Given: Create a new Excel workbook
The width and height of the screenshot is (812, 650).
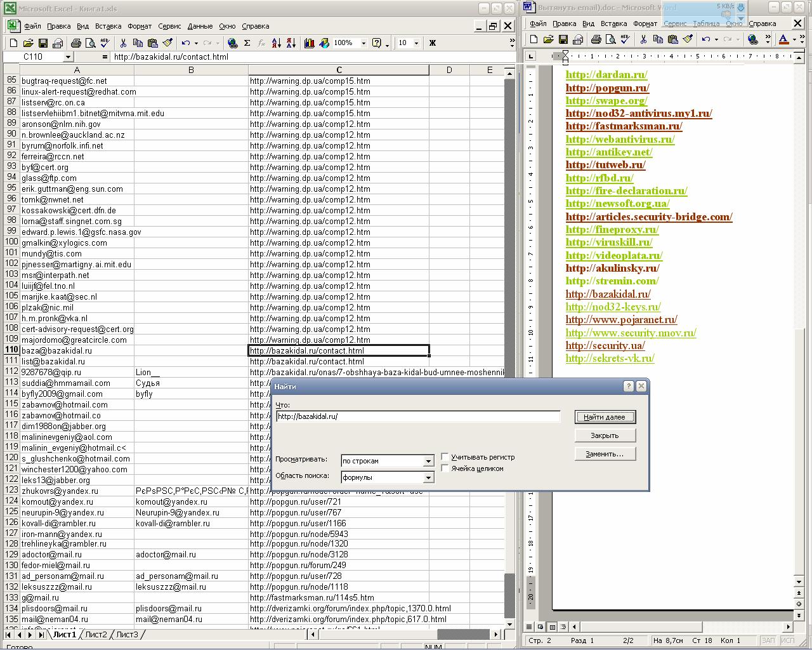Looking at the screenshot, I should (13, 43).
